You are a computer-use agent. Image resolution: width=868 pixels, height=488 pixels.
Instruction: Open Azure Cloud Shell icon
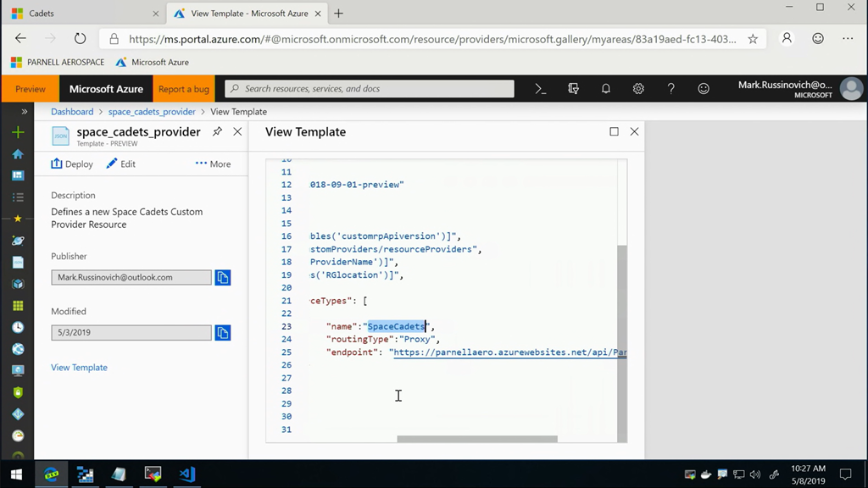tap(541, 89)
